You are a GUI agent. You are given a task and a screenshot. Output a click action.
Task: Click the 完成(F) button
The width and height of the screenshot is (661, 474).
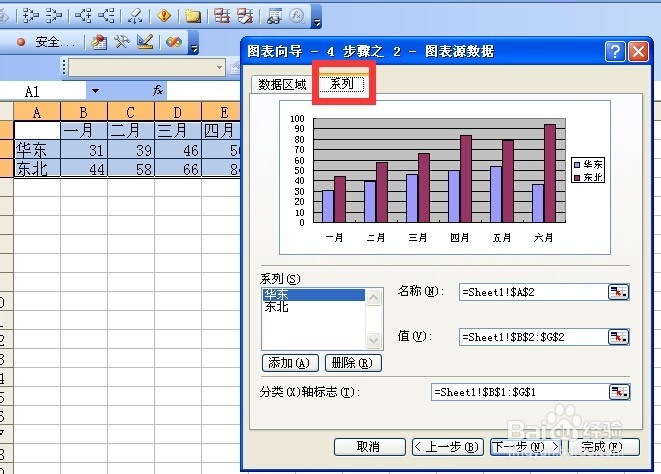pos(604,447)
